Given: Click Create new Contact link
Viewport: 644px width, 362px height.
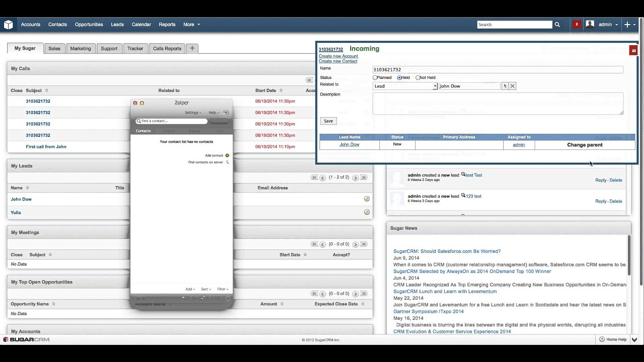Looking at the screenshot, I should click(338, 61).
